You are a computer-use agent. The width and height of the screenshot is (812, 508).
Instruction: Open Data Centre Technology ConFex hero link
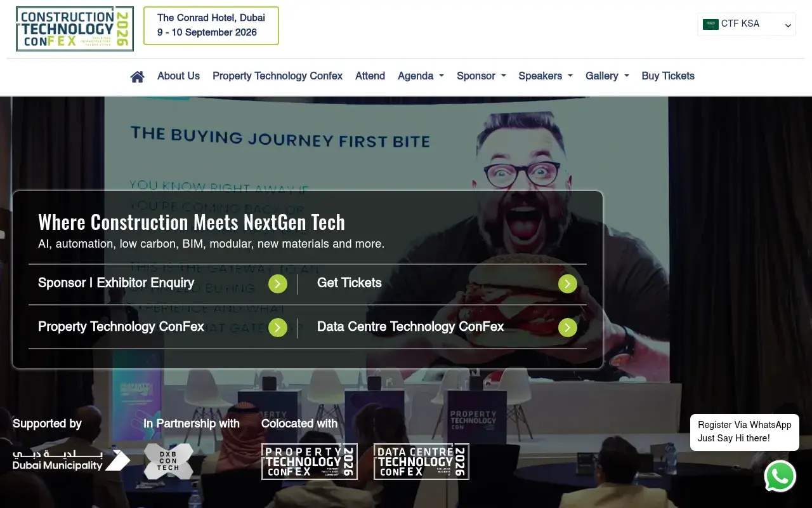[410, 327]
